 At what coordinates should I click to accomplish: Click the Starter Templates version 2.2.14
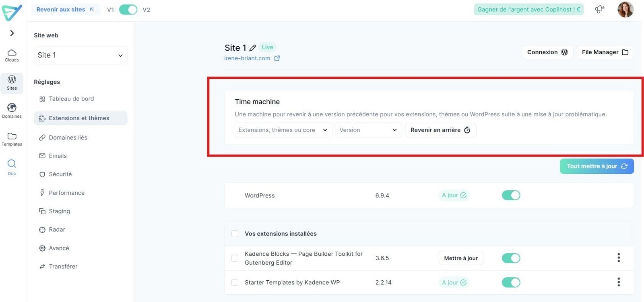(x=384, y=283)
